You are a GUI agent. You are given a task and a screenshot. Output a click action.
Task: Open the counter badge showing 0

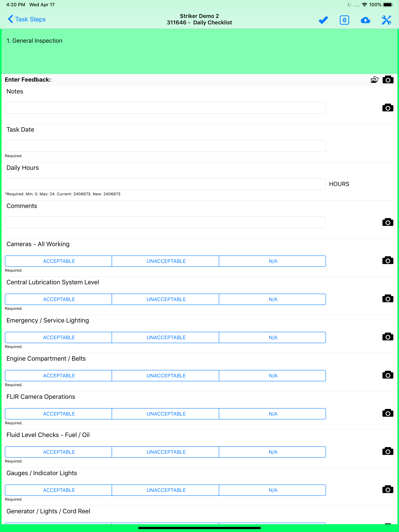click(x=344, y=20)
